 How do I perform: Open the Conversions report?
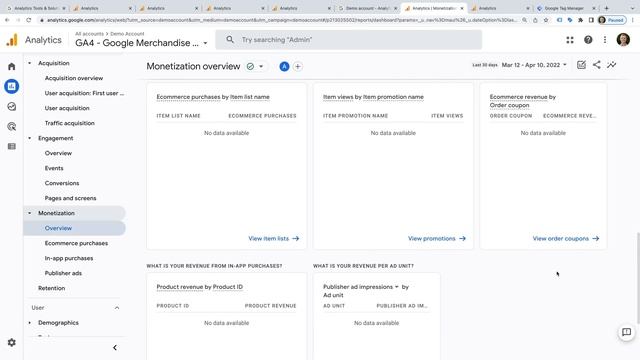(x=62, y=183)
